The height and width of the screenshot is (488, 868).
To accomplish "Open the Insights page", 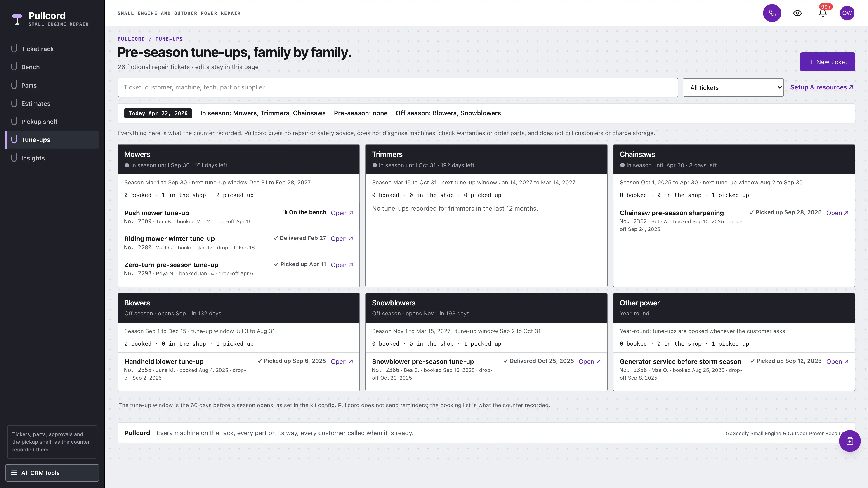I will point(52,158).
